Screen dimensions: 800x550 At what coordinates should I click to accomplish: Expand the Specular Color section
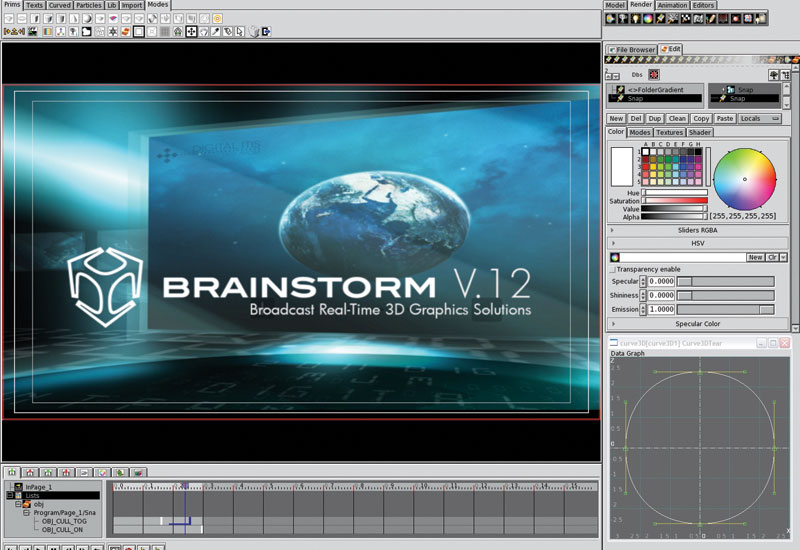click(697, 324)
